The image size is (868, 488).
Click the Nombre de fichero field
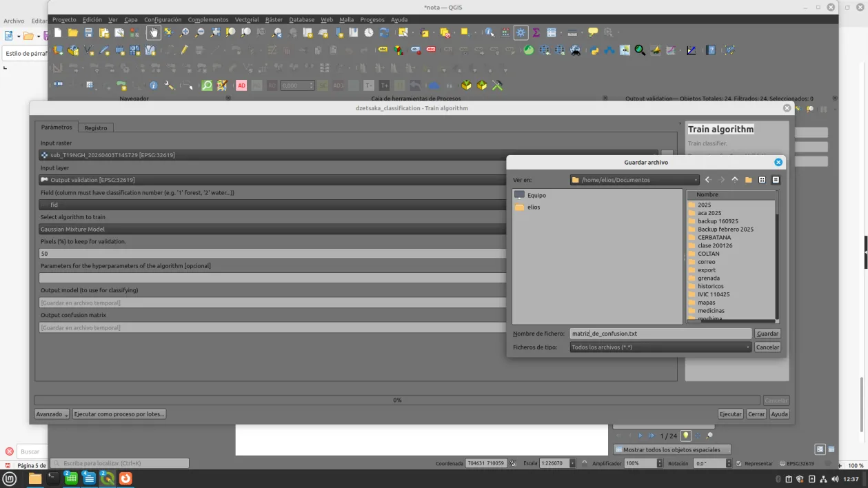coord(660,334)
